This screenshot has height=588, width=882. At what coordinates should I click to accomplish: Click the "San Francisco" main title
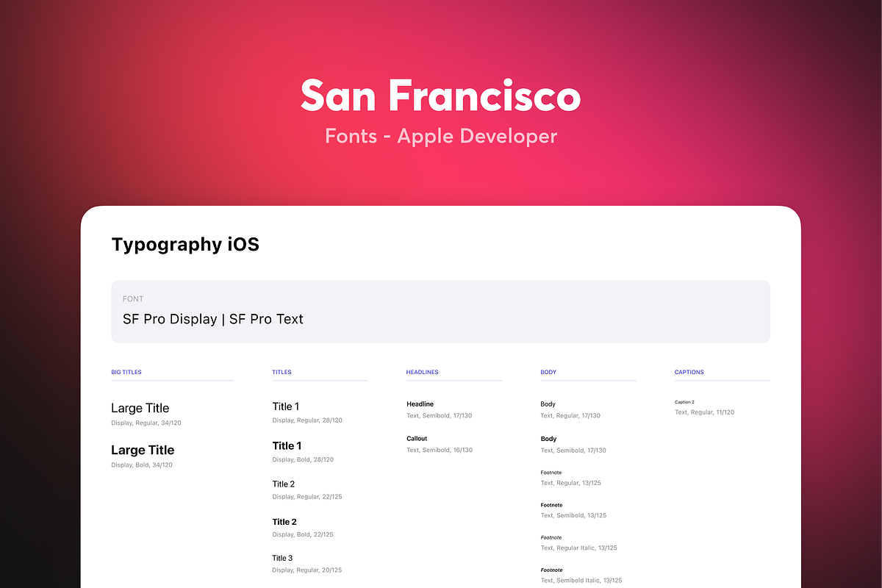pyautogui.click(x=441, y=96)
